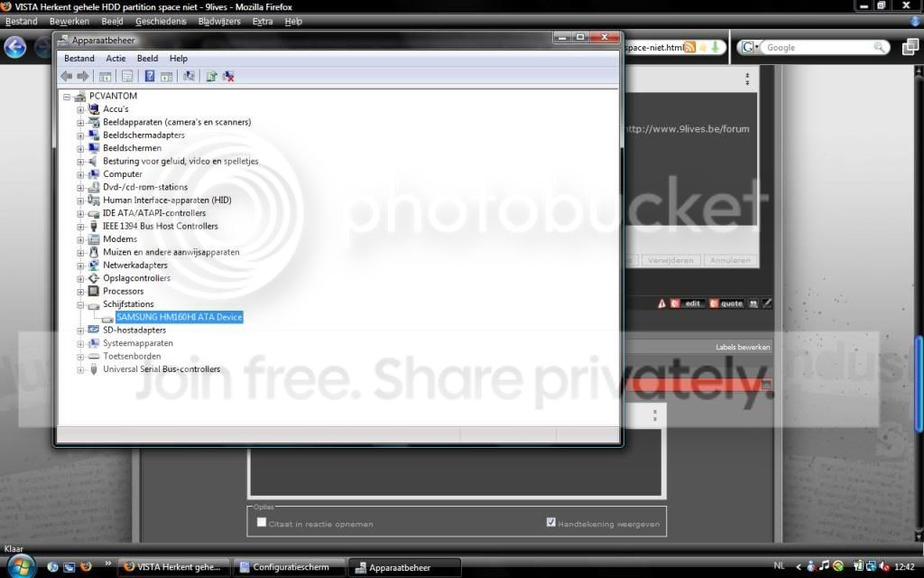The height and width of the screenshot is (578, 924).
Task: Click the Verwijderen button in Firefox page
Action: pyautogui.click(x=670, y=260)
